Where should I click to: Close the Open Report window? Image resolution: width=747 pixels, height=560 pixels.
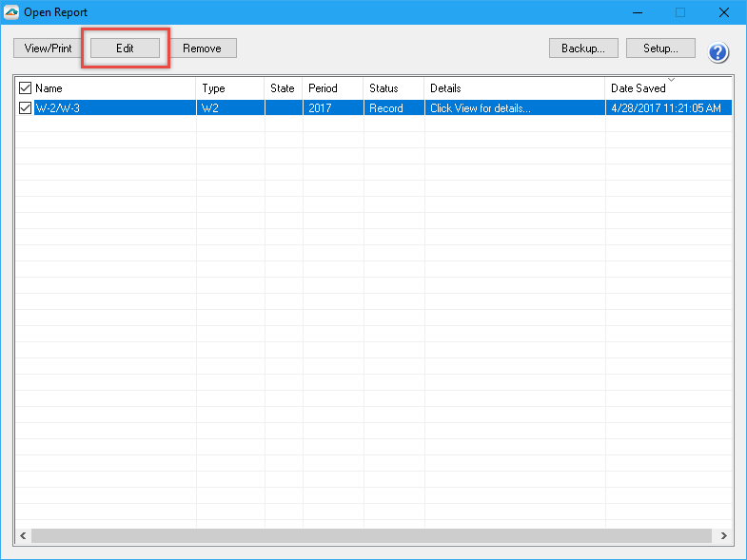(x=724, y=12)
